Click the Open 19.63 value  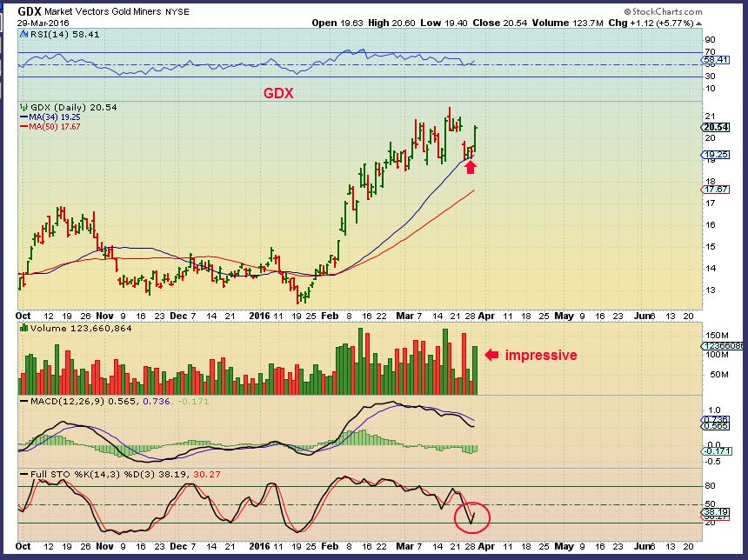pos(337,23)
